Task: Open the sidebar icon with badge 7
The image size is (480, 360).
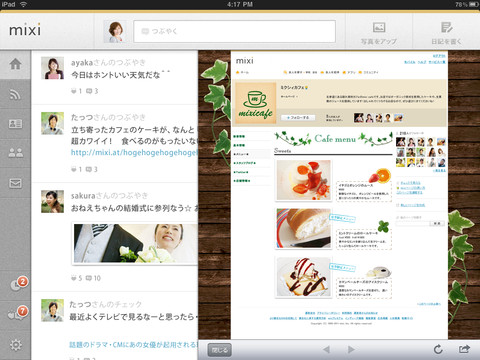Action: coord(18,313)
